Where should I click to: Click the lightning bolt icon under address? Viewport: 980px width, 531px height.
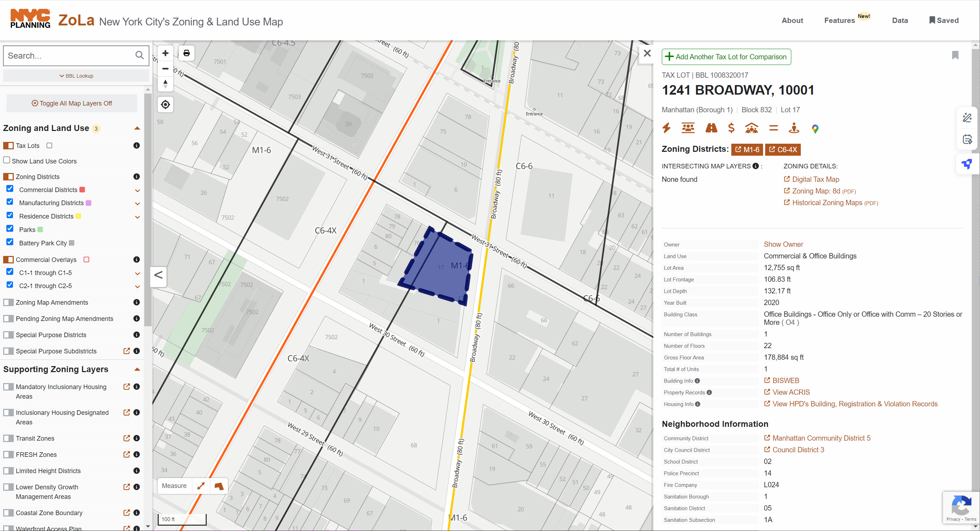pos(666,128)
